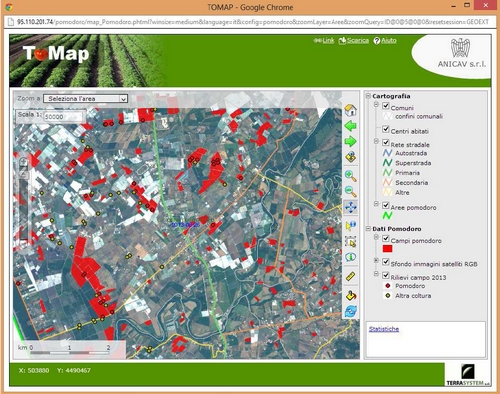Click the Autostrada legend symbol
This screenshot has height=394, width=500.
pyautogui.click(x=387, y=153)
